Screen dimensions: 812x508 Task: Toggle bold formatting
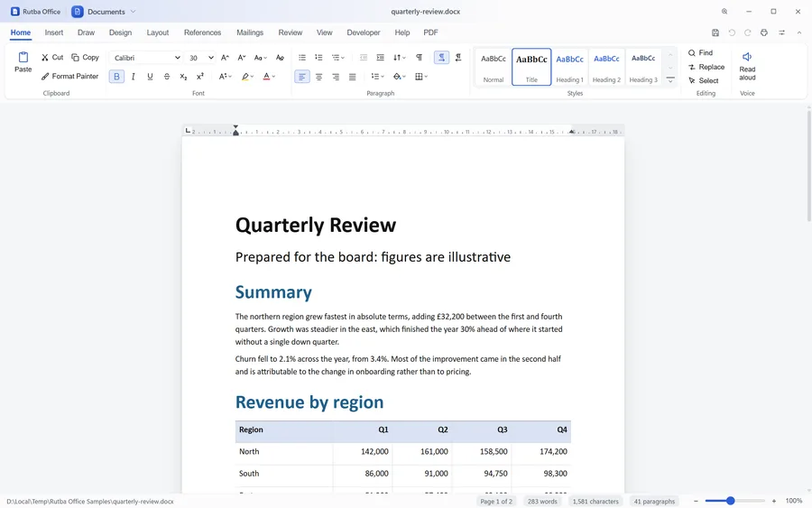click(x=116, y=77)
